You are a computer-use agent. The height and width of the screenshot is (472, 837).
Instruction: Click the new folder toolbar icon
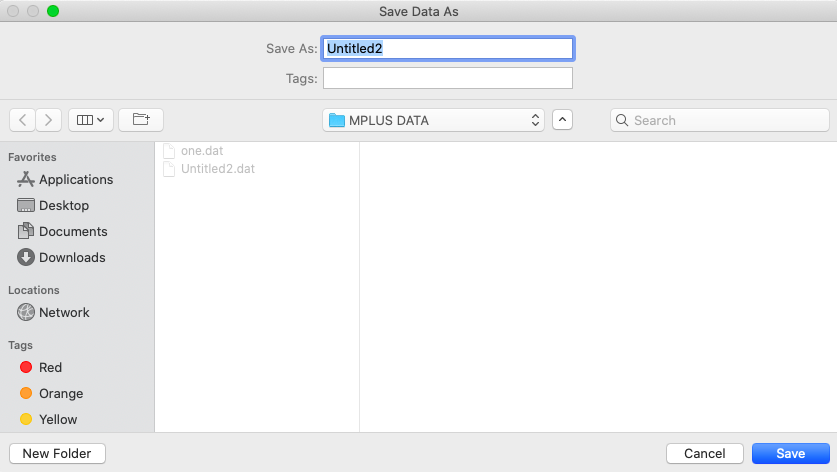pyautogui.click(x=141, y=120)
